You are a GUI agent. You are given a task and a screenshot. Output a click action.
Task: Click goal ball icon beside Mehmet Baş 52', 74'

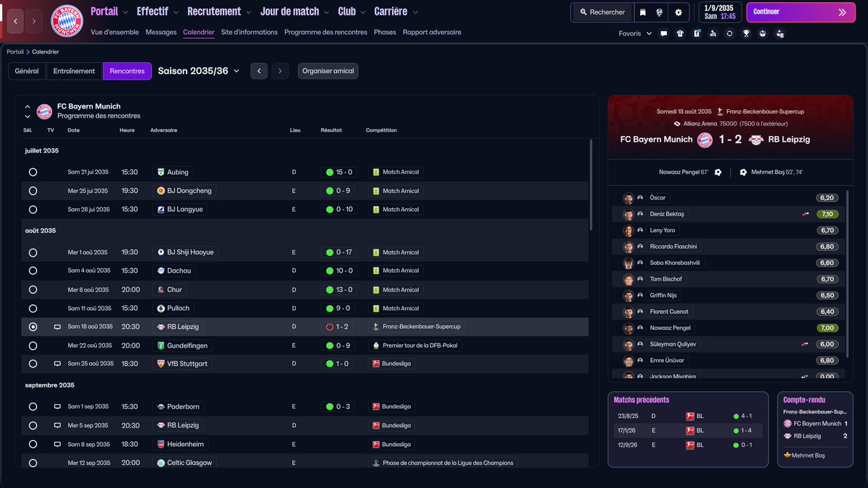coord(743,172)
